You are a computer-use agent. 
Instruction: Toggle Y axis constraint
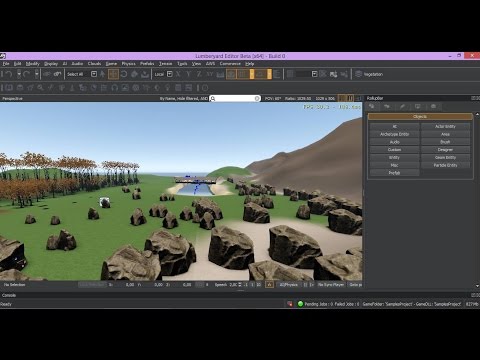(x=189, y=74)
